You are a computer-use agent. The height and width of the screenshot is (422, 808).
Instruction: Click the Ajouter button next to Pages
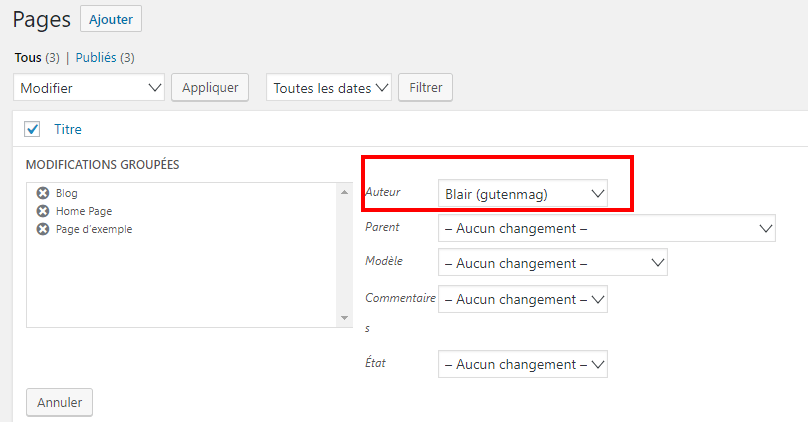[110, 19]
